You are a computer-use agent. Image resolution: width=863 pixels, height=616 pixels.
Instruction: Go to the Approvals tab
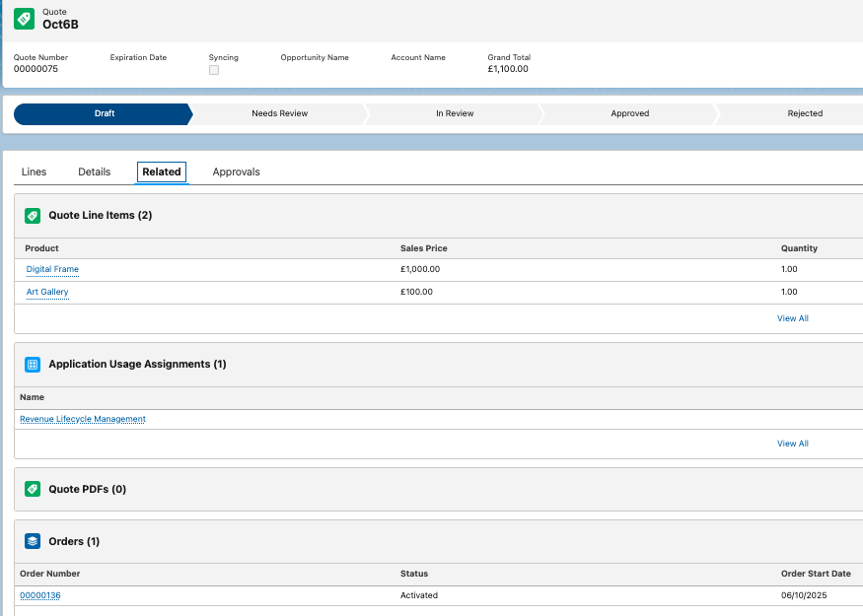(236, 171)
